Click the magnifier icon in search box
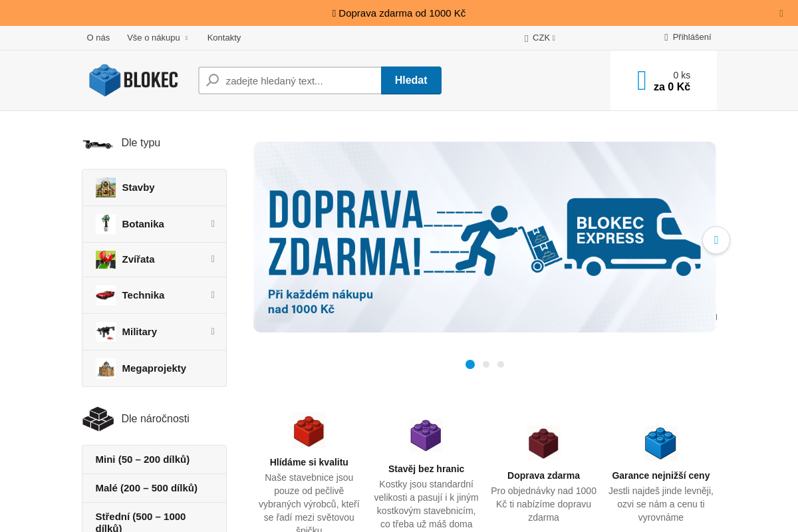Image resolution: width=798 pixels, height=532 pixels. point(213,80)
